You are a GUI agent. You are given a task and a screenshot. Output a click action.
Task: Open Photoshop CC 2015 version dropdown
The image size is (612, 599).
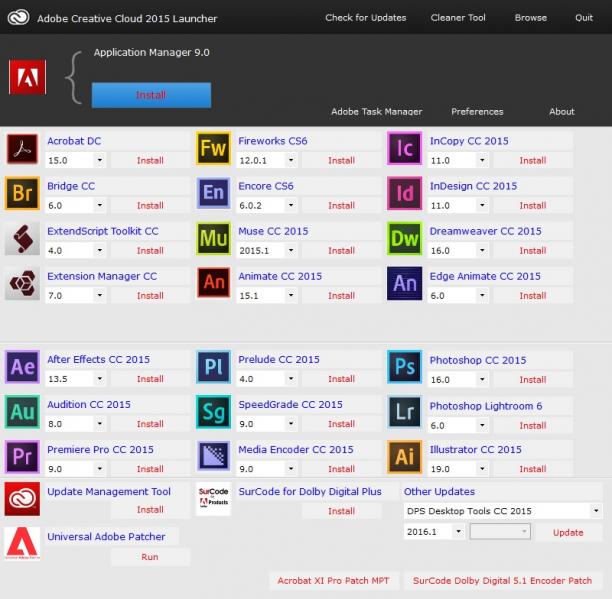click(482, 379)
